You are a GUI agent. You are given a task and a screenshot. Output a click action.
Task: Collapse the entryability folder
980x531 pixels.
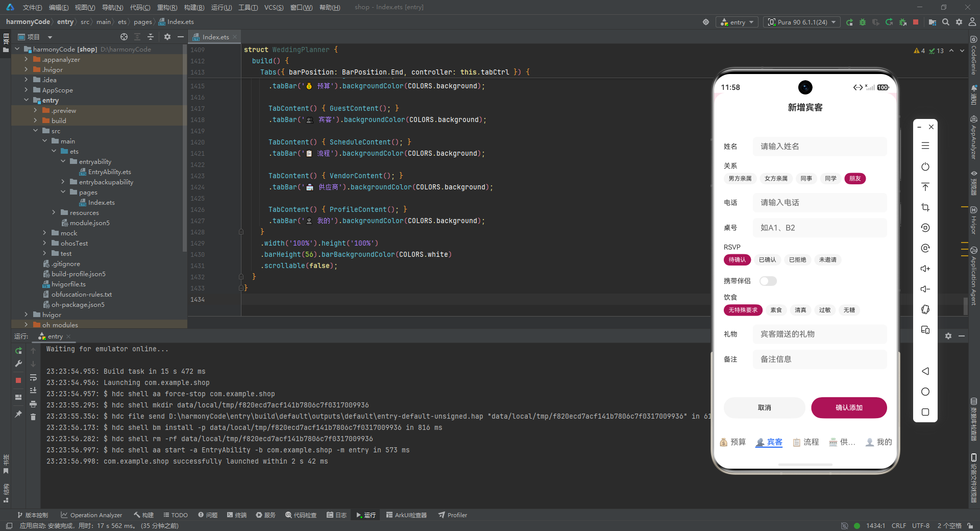(x=63, y=161)
